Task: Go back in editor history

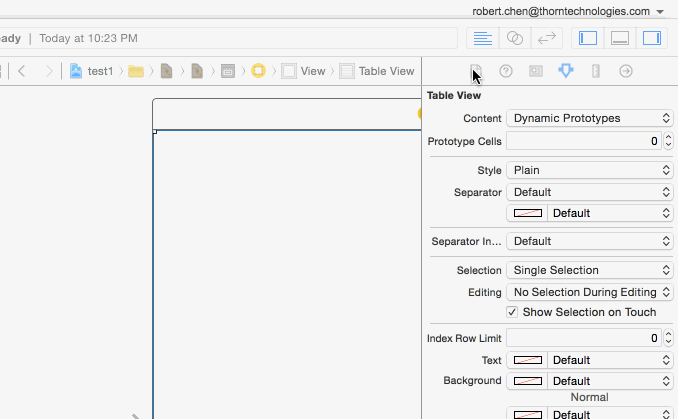Action: [22, 70]
